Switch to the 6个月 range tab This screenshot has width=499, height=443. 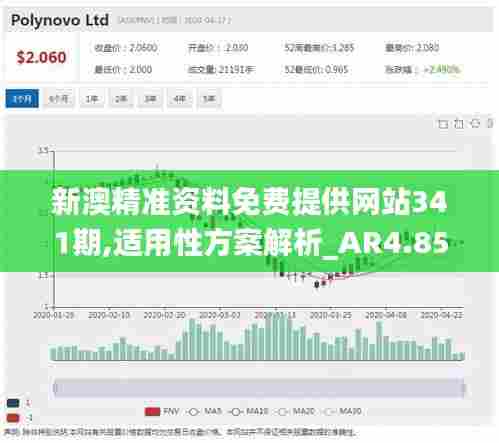59,99
